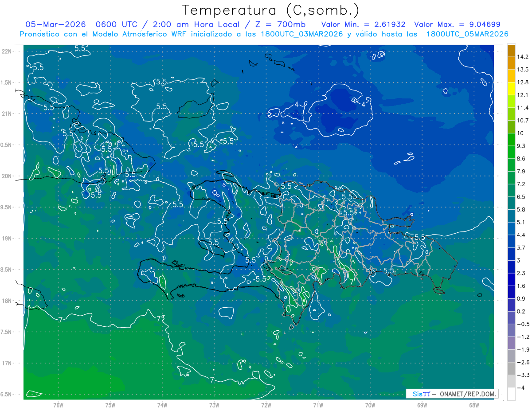Click the '14.2' colorbar label

coord(523,57)
